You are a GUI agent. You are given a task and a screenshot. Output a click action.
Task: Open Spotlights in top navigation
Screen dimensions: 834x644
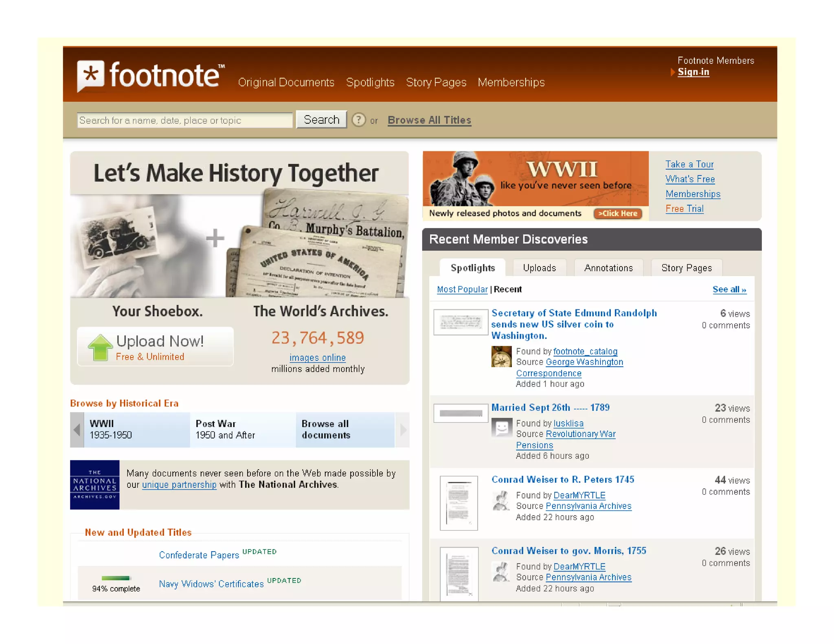click(370, 82)
